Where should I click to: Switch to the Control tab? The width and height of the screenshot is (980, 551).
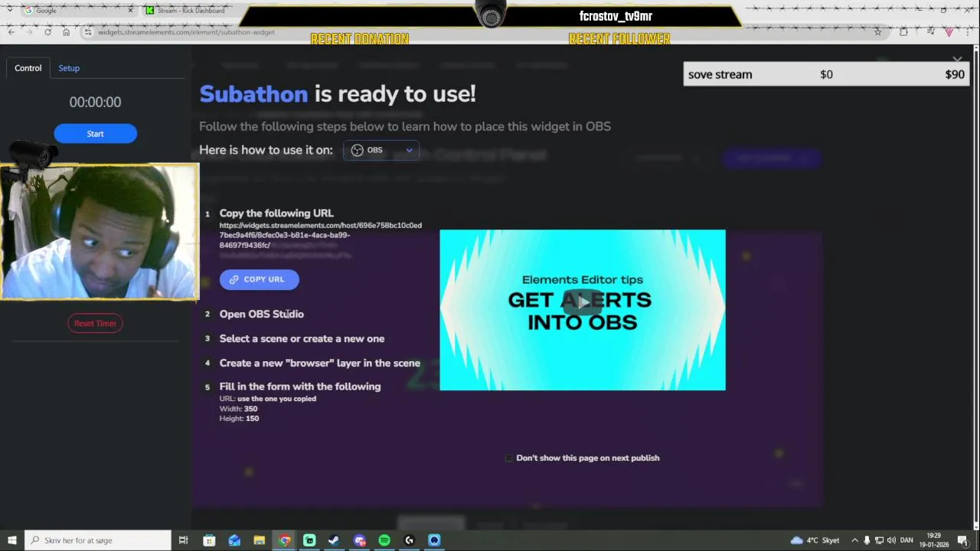point(28,68)
